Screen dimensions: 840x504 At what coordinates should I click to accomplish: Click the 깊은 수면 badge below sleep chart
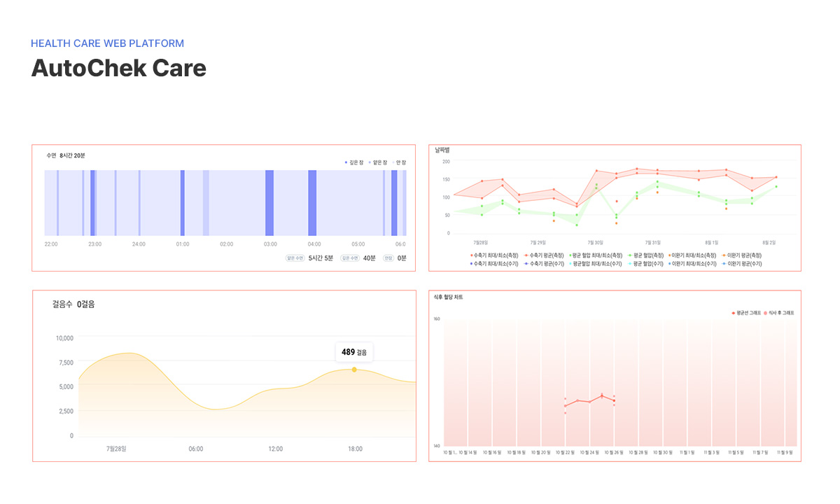[x=350, y=258]
